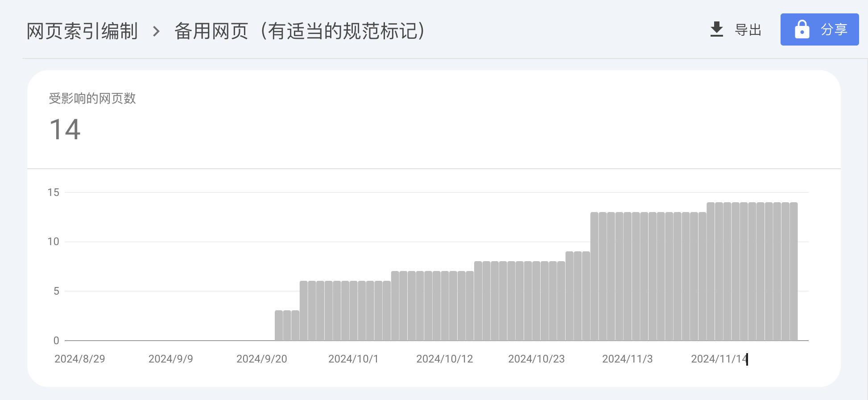This screenshot has width=868, height=400.
Task: Click the 2024/11/14 date axis label
Action: pos(719,359)
